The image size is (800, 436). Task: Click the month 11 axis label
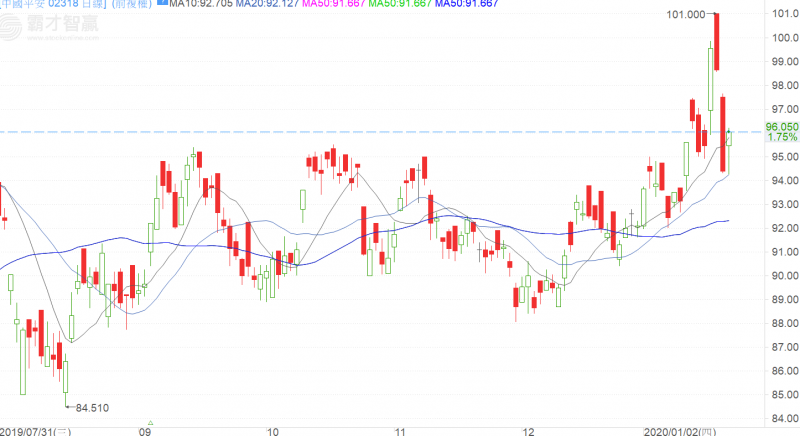(x=400, y=432)
